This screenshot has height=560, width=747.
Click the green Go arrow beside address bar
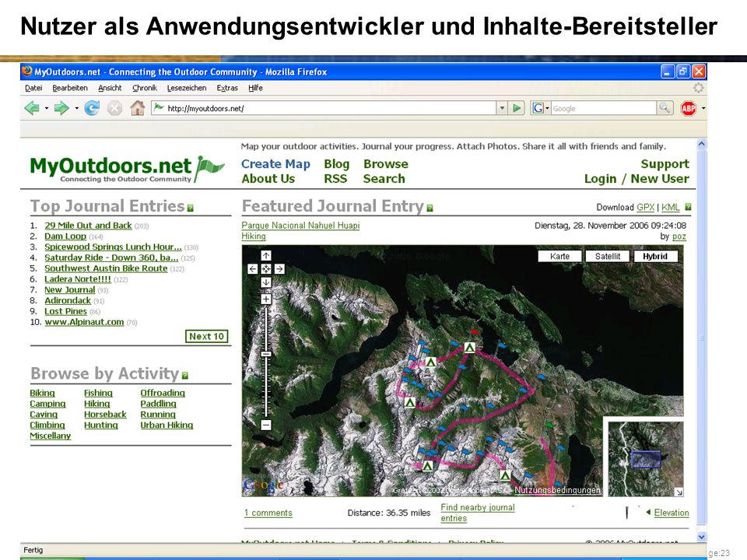[x=517, y=108]
